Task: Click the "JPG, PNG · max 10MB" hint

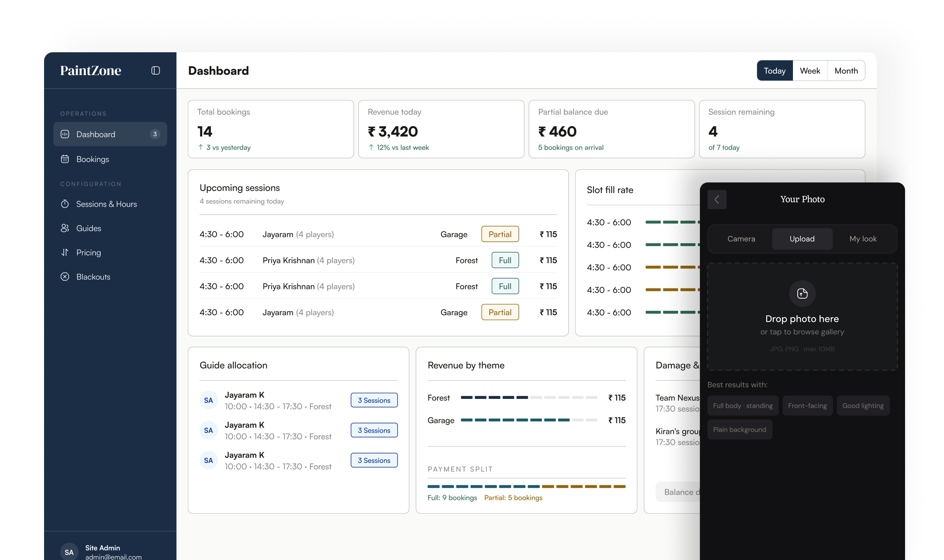Action: [802, 349]
